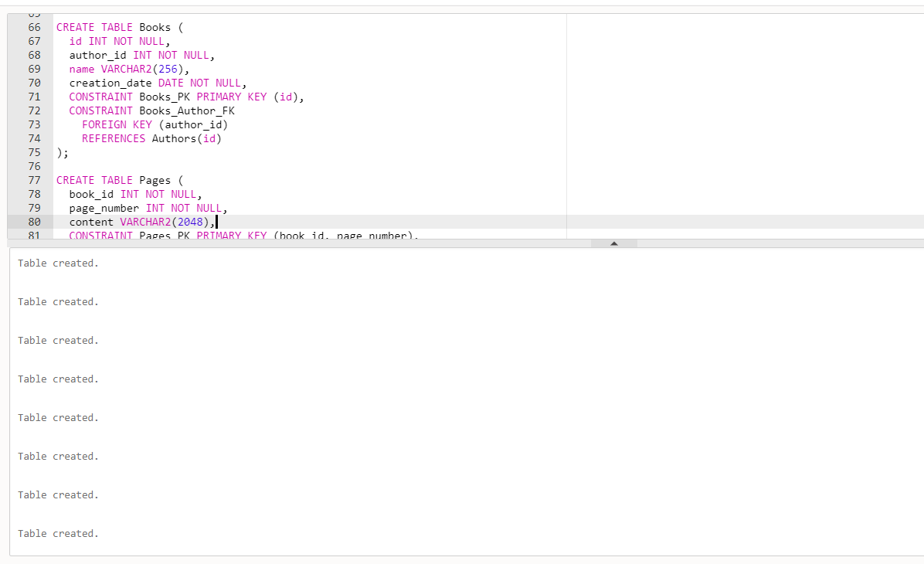Click the 'FOREIGN KEY (author_id)' line

pyautogui.click(x=155, y=124)
